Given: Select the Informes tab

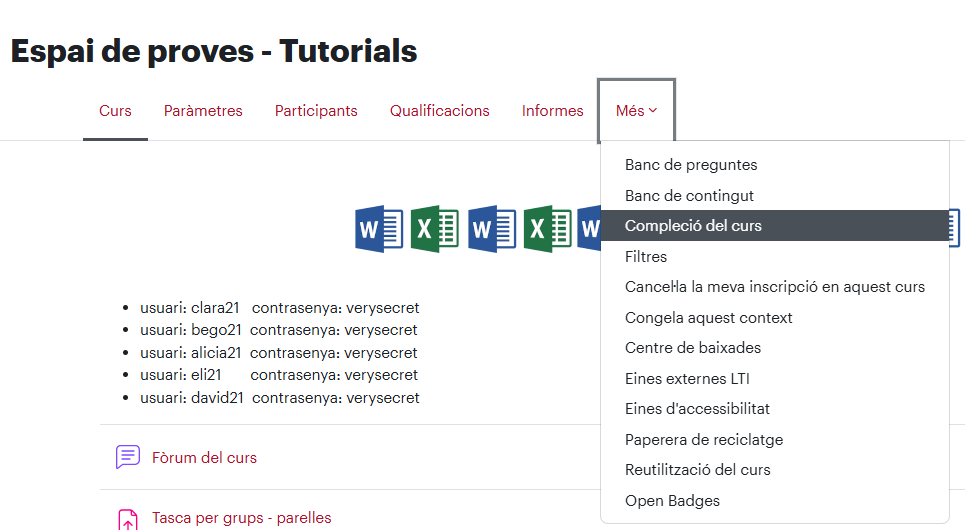Looking at the screenshot, I should pyautogui.click(x=553, y=111).
